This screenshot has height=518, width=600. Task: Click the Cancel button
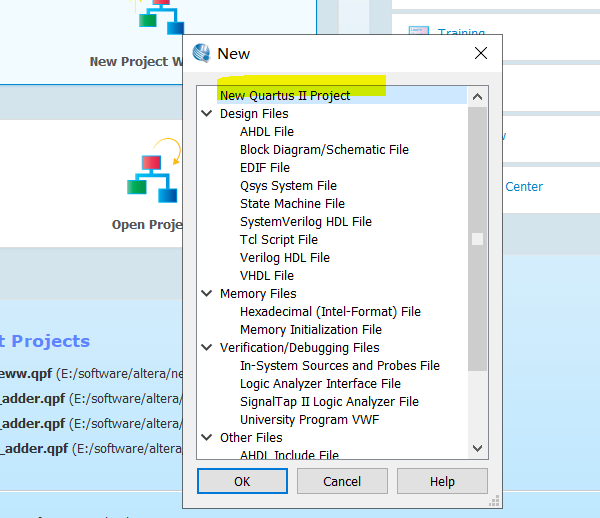(x=342, y=481)
